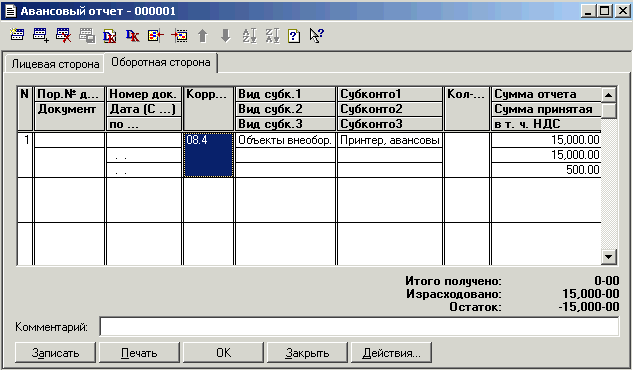Select the Оборотная сторона tab
The height and width of the screenshot is (370, 633).
point(161,63)
